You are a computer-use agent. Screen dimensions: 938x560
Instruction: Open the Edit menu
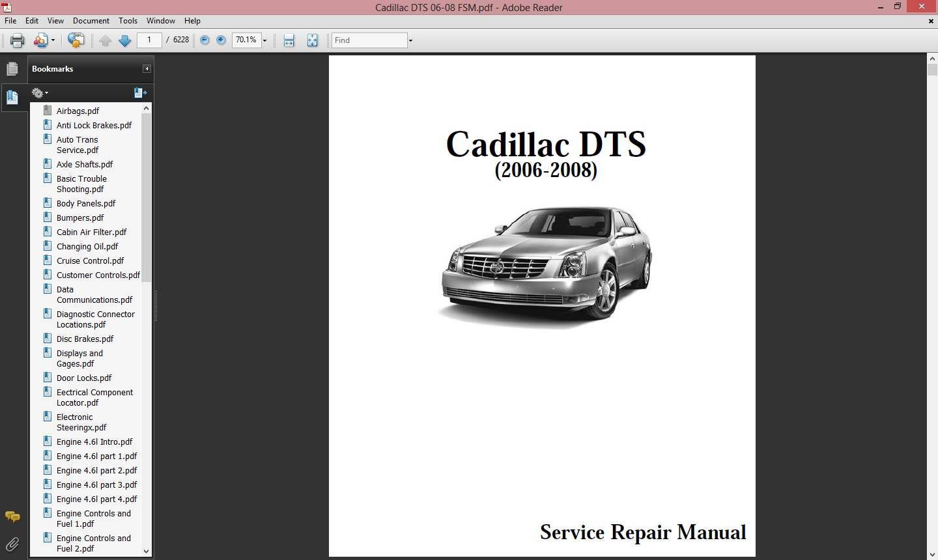point(32,21)
